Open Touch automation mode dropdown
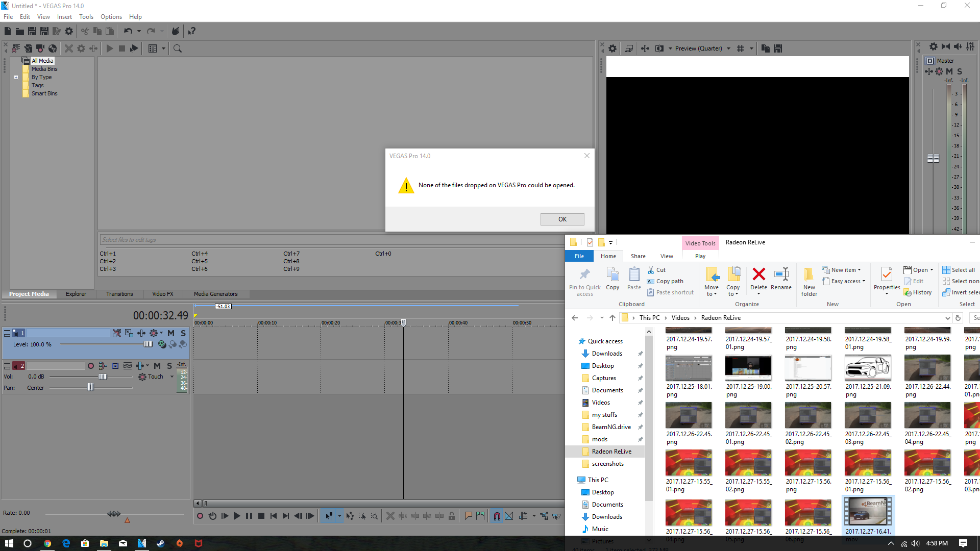Screen dimensions: 980x551 [172, 377]
